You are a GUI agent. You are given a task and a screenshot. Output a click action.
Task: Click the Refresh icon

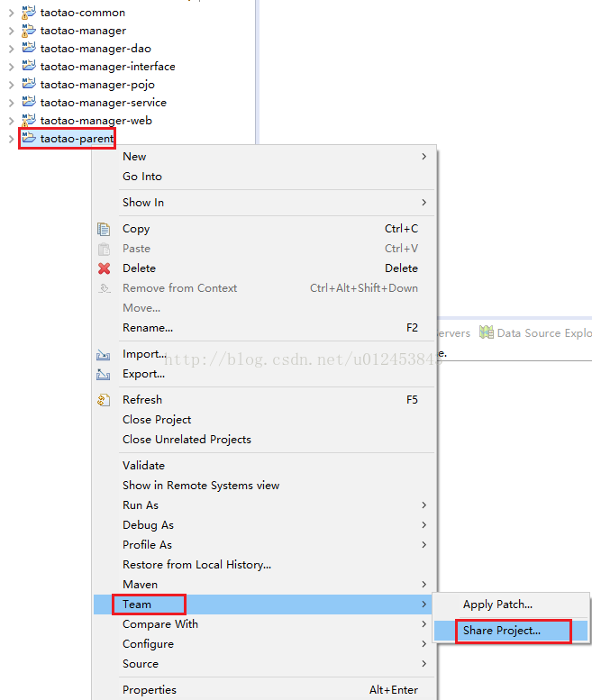click(104, 400)
